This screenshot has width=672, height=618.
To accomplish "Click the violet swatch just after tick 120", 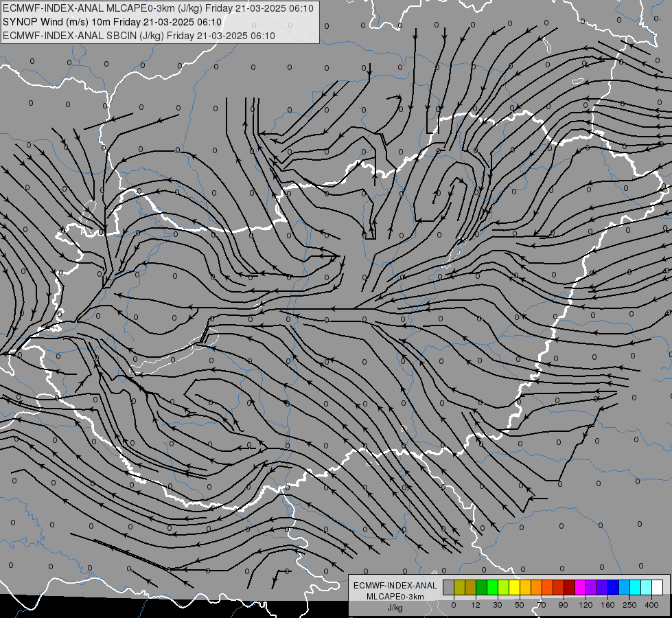I will [x=592, y=588].
